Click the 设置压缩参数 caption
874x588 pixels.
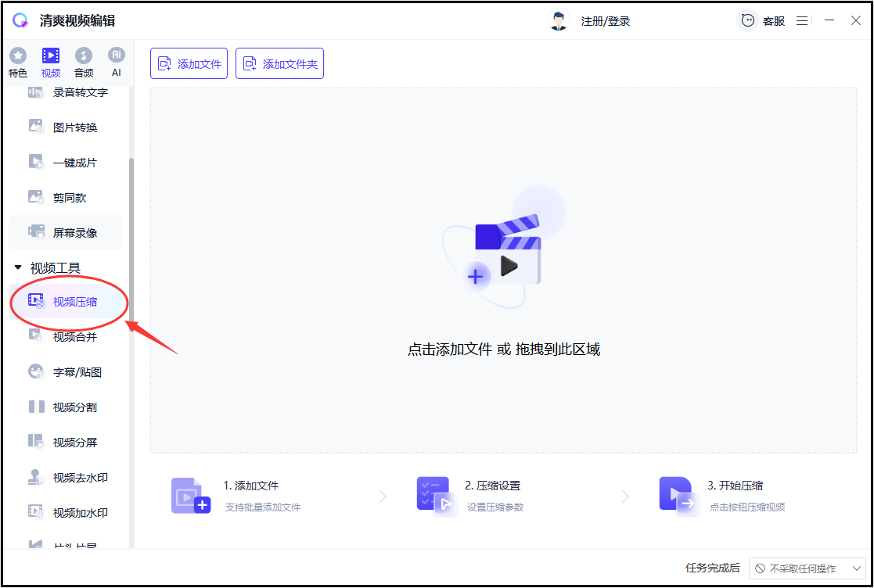point(495,507)
